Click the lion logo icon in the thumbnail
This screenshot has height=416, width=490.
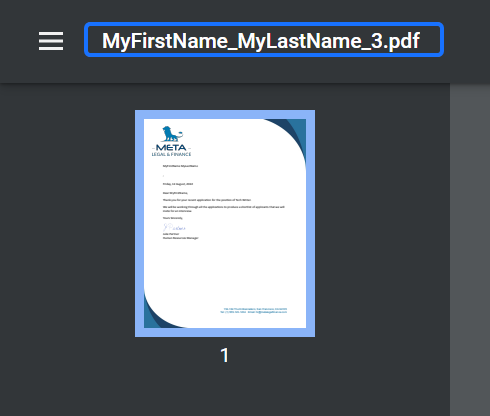tap(172, 134)
